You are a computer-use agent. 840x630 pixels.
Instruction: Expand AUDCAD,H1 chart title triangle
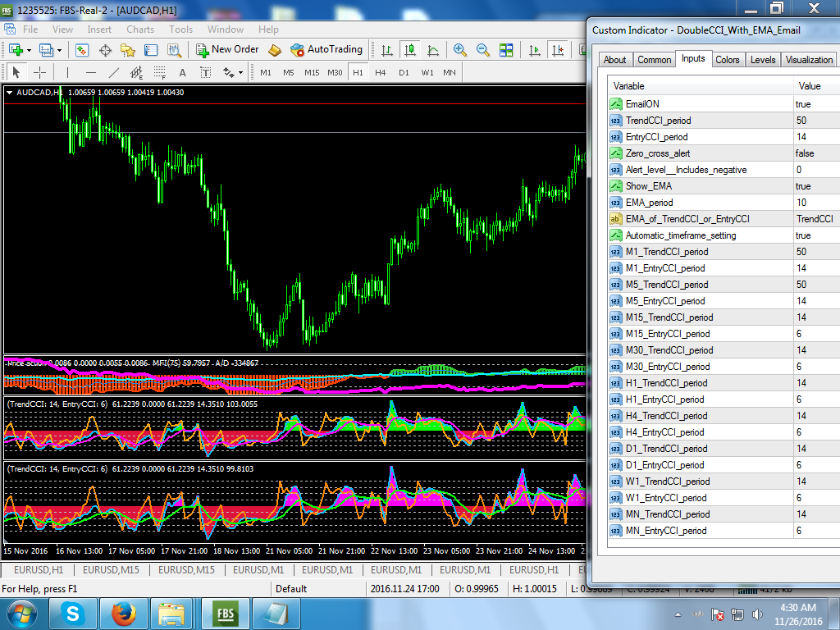(x=10, y=93)
